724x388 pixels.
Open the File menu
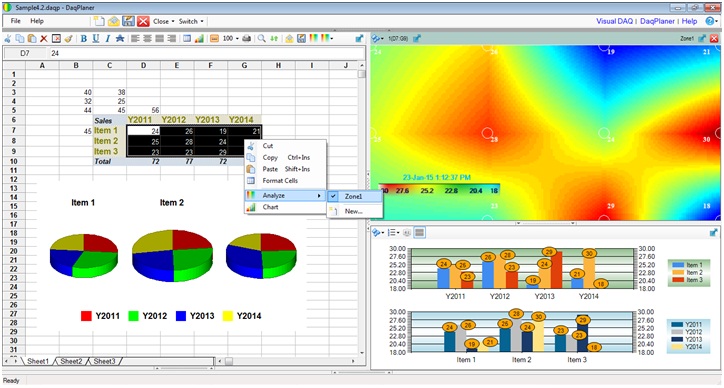pyautogui.click(x=16, y=21)
